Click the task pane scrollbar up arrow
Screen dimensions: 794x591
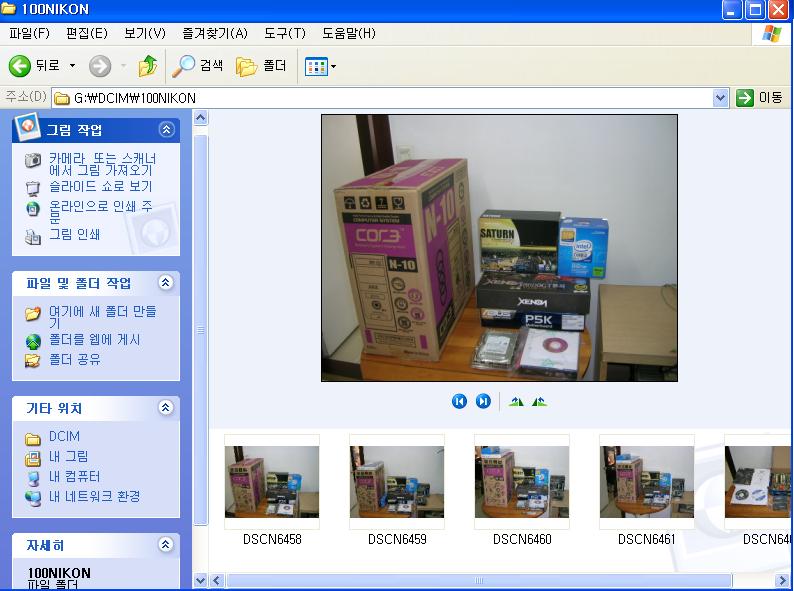[201, 118]
